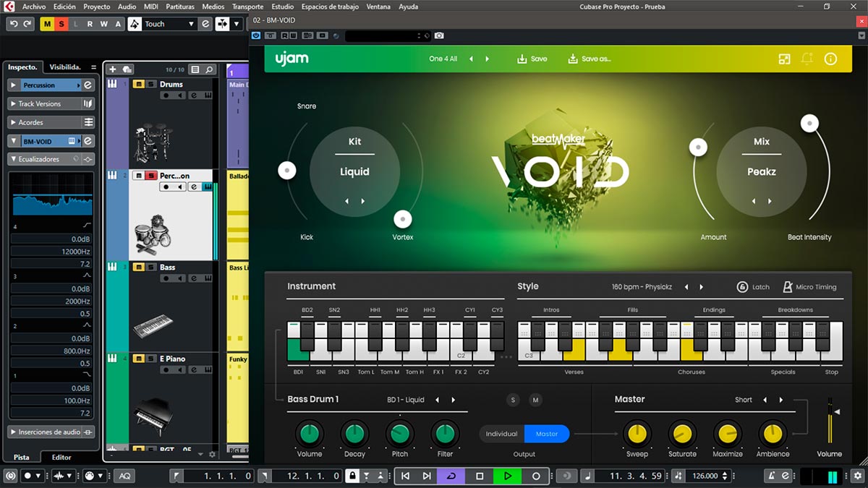Image resolution: width=868 pixels, height=488 pixels.
Task: Edit the BM-VOID instrument in inspector
Action: 88,141
